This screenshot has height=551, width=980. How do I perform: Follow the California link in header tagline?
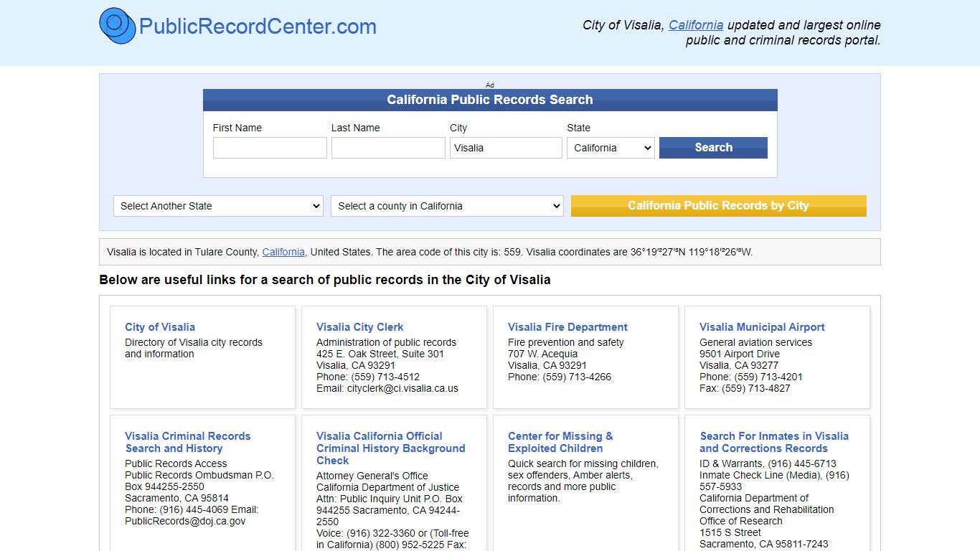(696, 25)
